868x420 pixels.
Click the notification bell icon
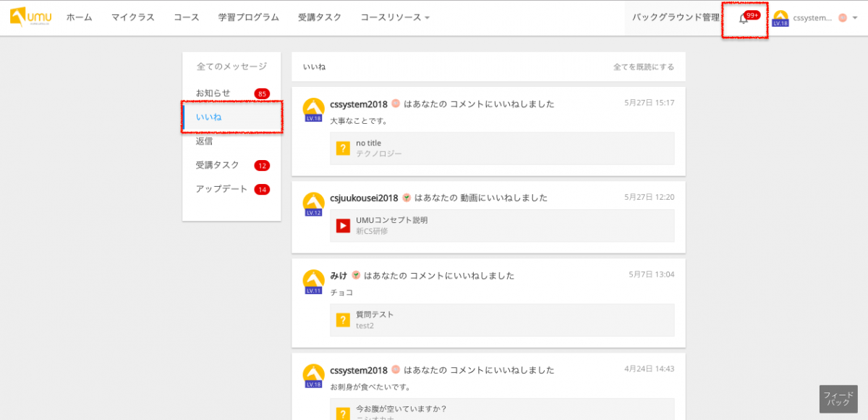tap(743, 19)
